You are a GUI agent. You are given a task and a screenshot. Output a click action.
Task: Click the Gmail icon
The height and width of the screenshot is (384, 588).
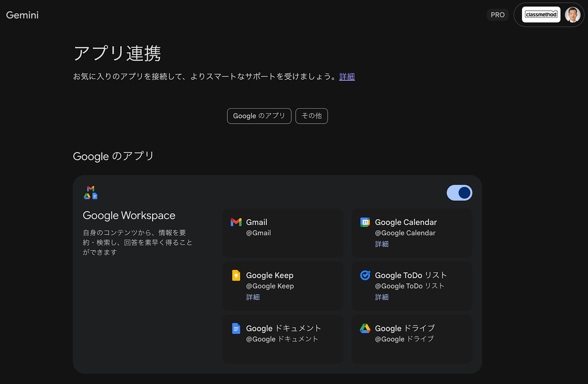(x=237, y=222)
